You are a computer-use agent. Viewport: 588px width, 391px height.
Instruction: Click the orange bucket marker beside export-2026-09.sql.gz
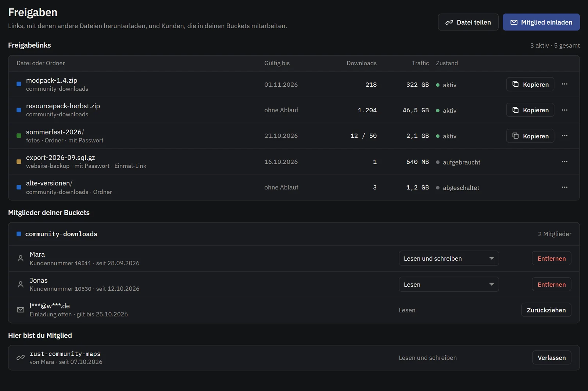19,162
